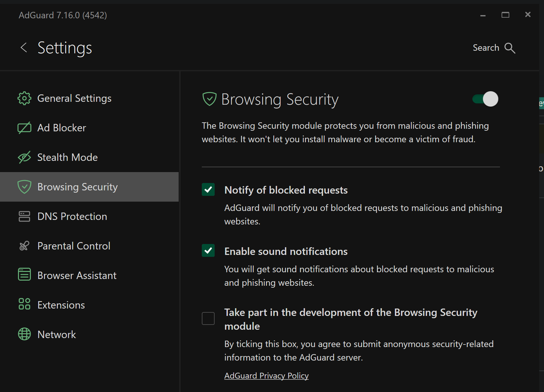Click the Ad Blocker crossed-box icon
Image resolution: width=544 pixels, height=392 pixels.
point(24,128)
